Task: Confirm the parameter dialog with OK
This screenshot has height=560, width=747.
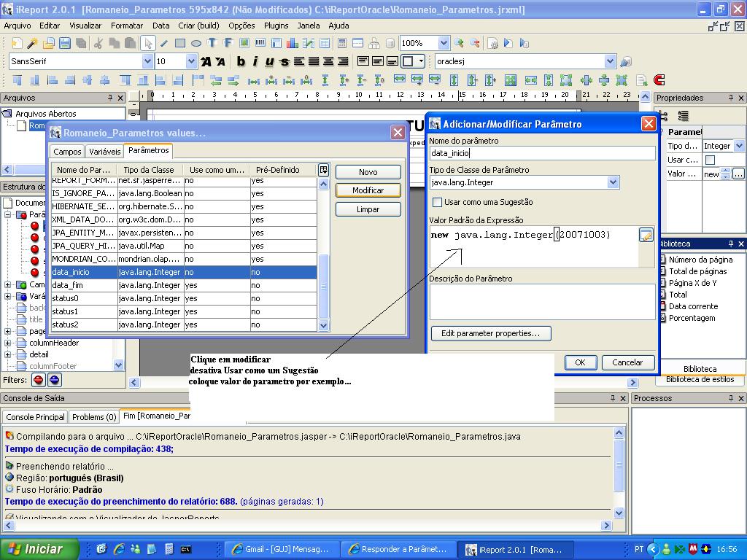Action: pos(580,362)
